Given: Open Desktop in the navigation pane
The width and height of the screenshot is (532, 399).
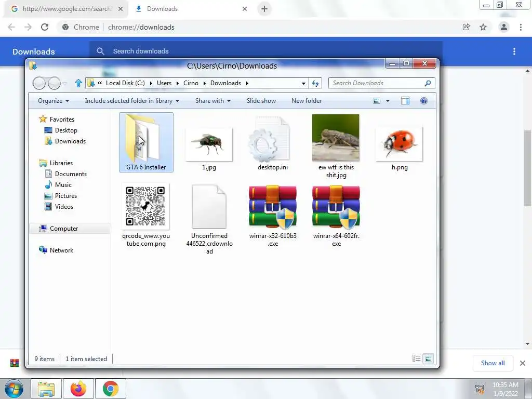Looking at the screenshot, I should tap(66, 130).
